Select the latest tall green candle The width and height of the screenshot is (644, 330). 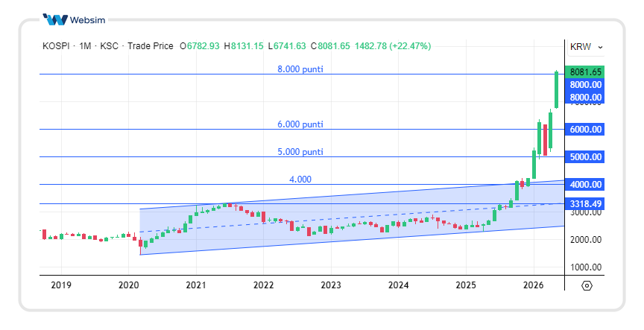click(557, 90)
